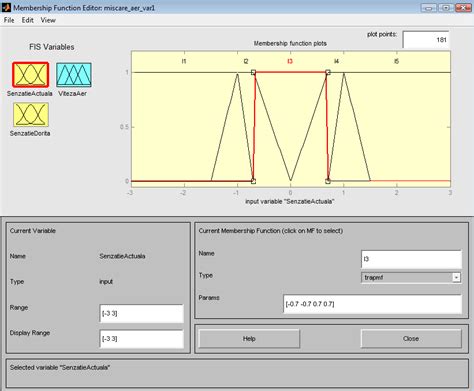Select the SenzatieActuala variable icon
Viewport: 474px width, 391px height.
(x=31, y=75)
